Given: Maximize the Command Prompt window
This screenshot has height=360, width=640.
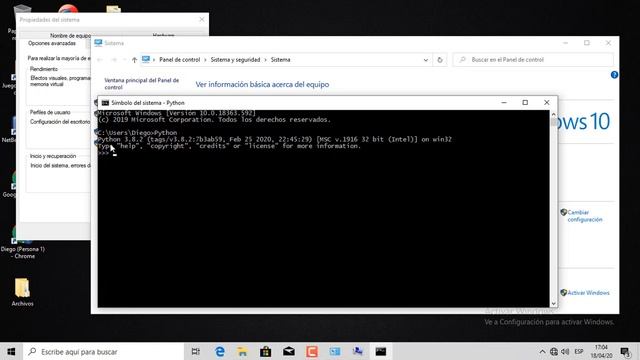Looking at the screenshot, I should (x=525, y=102).
